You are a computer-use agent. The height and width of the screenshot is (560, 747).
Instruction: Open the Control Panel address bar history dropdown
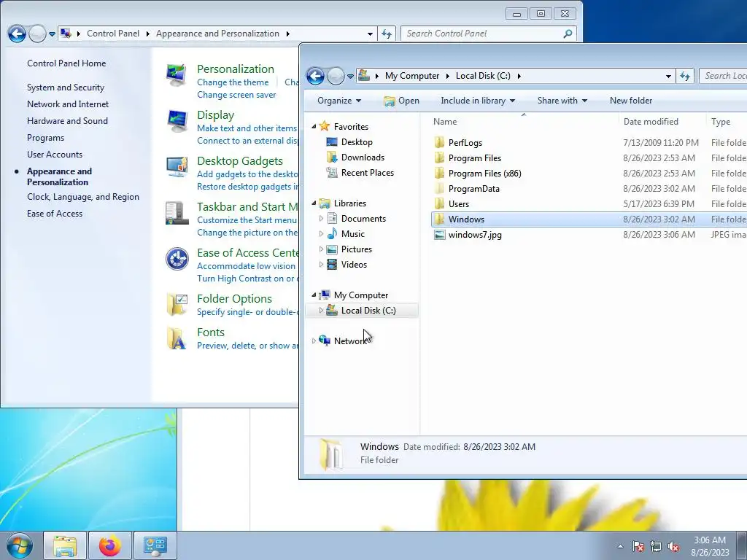pos(370,34)
